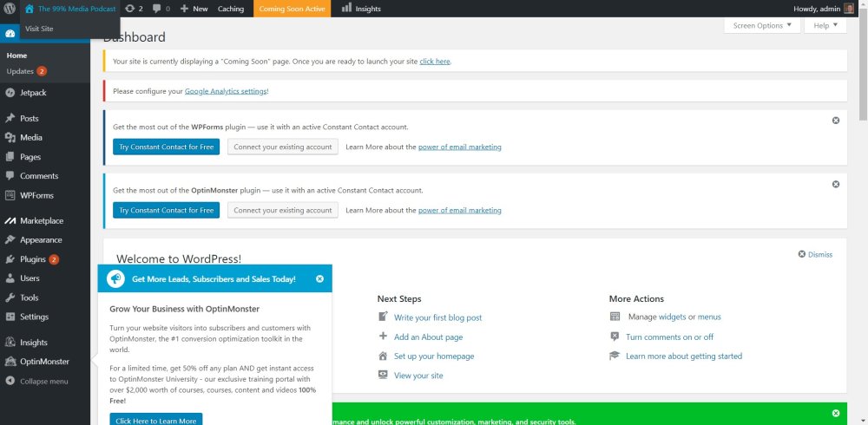Open power of email marketing link in OptinMonster notice
868x425 pixels.
point(459,210)
